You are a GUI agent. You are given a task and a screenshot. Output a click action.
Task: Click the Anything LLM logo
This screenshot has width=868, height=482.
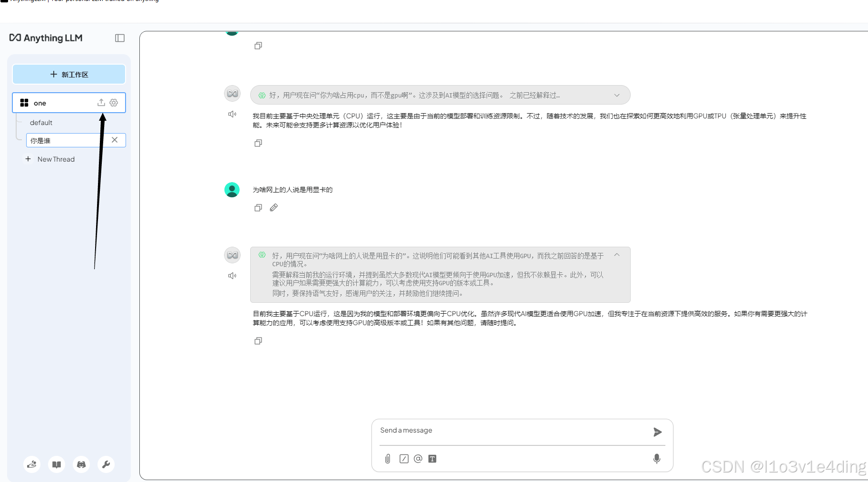(46, 38)
